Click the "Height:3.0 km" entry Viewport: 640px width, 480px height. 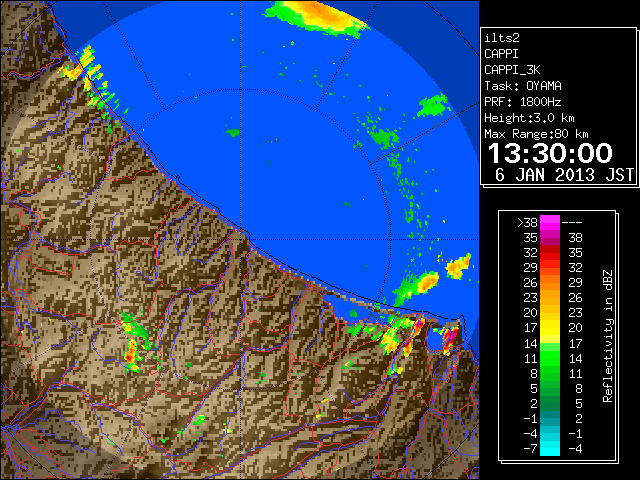(529, 118)
